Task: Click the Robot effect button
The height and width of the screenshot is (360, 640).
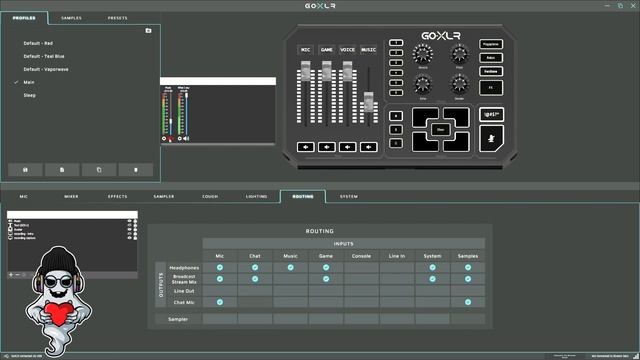Action: coord(491,58)
